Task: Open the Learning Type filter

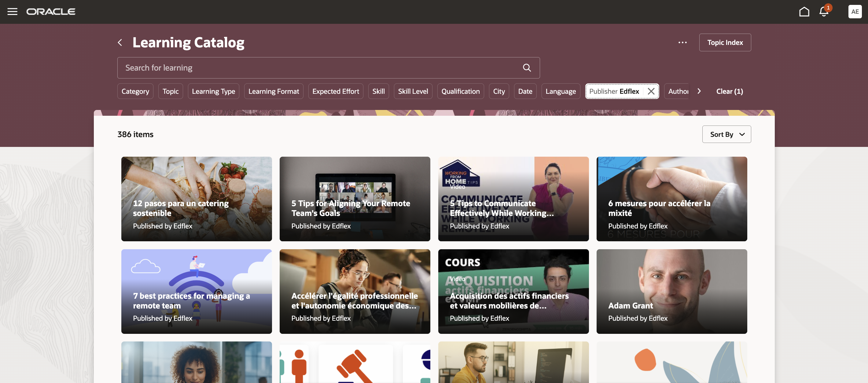Action: (x=213, y=91)
